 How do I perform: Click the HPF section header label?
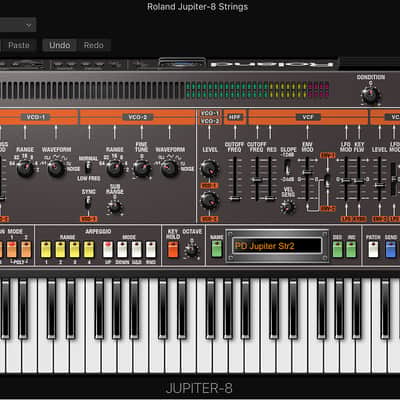pos(235,117)
